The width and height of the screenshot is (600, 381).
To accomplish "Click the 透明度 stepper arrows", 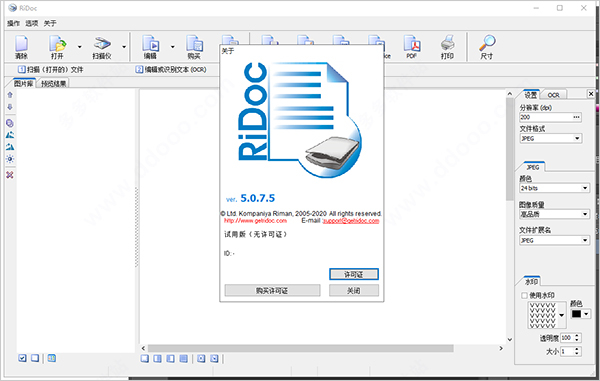I will click(x=577, y=338).
